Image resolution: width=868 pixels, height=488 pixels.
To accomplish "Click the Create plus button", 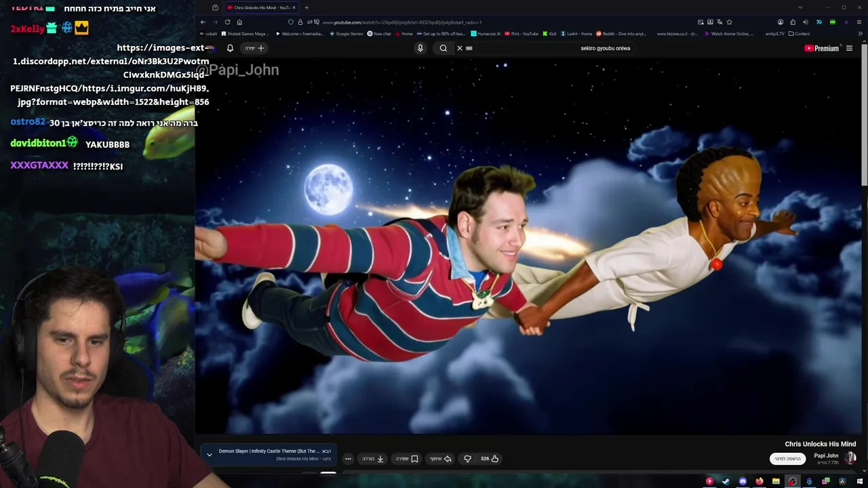I will pos(255,48).
